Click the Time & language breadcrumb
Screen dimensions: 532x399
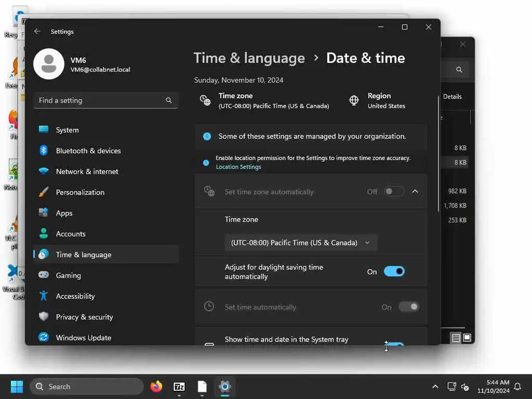(249, 58)
